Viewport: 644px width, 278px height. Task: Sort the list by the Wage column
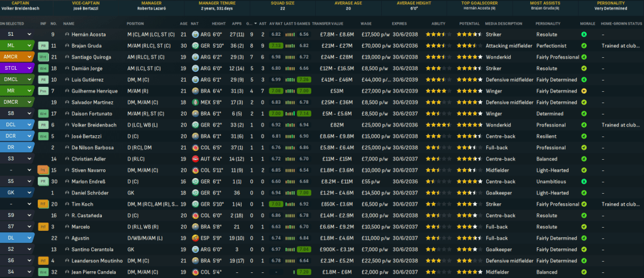(x=367, y=23)
